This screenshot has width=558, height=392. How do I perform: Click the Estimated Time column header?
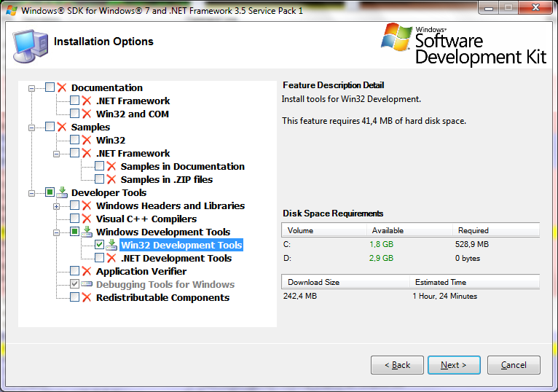pos(475,282)
